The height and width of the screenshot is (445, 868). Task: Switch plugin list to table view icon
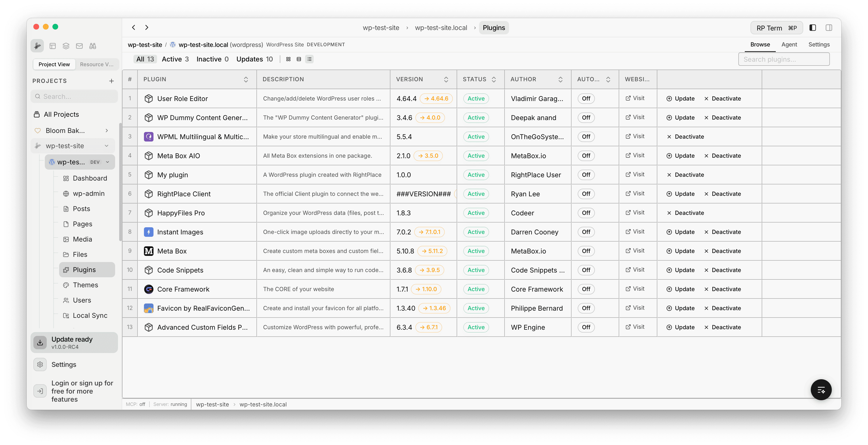point(299,59)
